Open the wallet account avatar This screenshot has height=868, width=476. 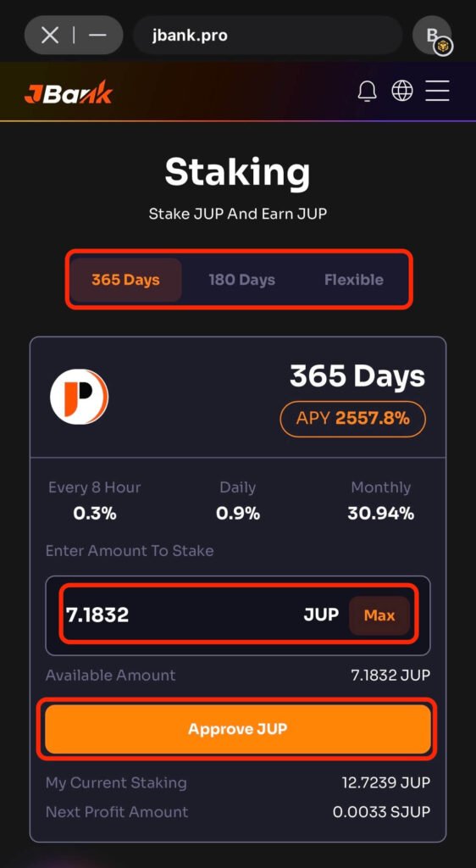click(432, 36)
